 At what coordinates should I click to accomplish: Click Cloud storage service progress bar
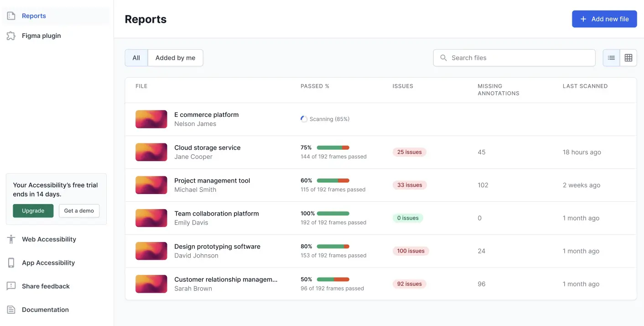point(333,147)
